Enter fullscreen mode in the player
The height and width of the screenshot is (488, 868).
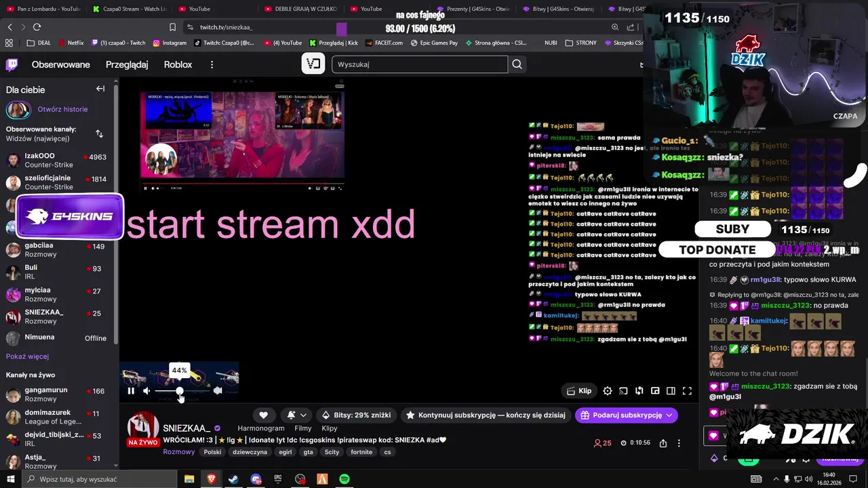pos(687,390)
